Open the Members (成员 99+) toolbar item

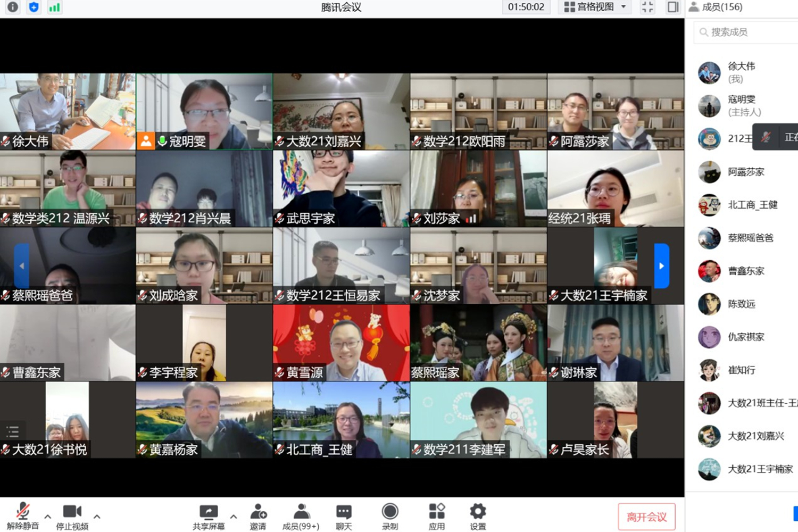point(301,516)
